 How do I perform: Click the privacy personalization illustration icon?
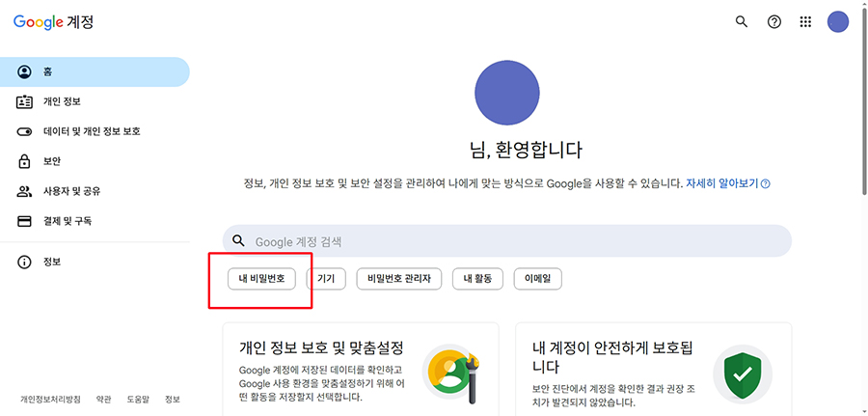point(450,375)
